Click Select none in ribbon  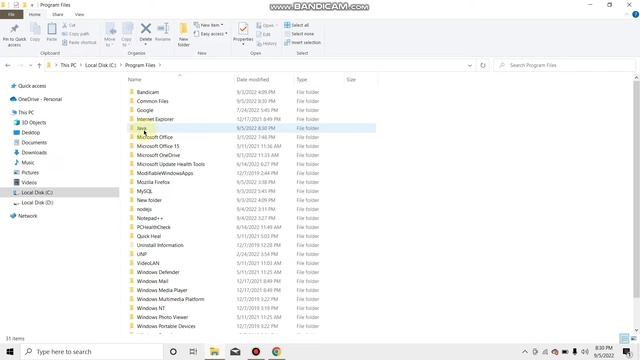[299, 34]
